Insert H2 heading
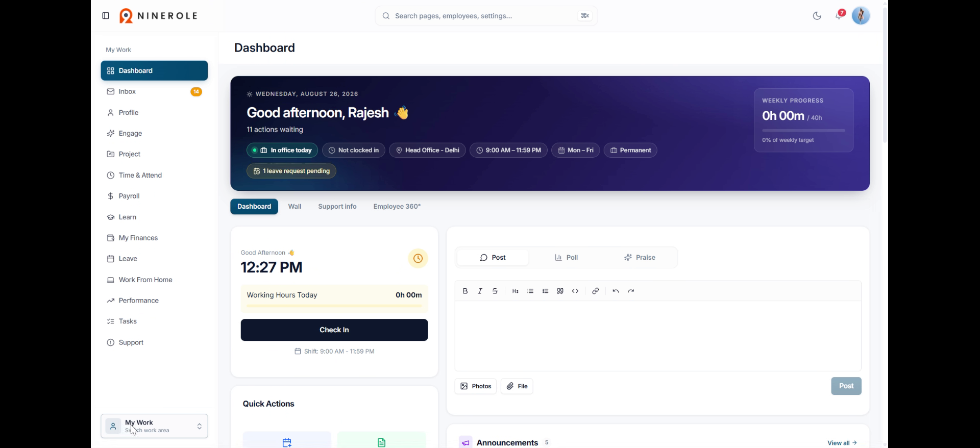 516,291
